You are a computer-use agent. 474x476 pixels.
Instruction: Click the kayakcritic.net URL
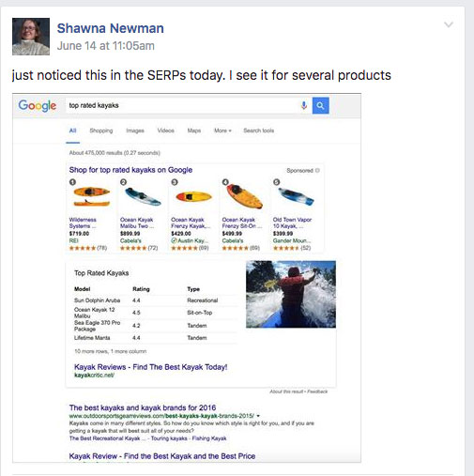point(94,375)
